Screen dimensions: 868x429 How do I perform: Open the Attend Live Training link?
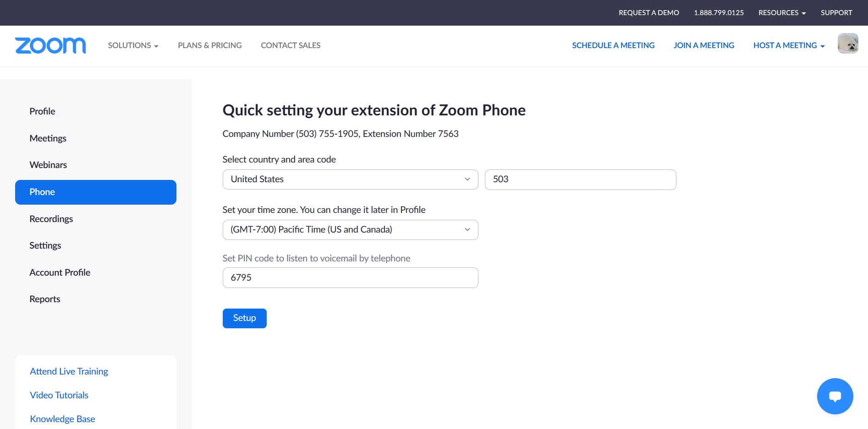[69, 371]
